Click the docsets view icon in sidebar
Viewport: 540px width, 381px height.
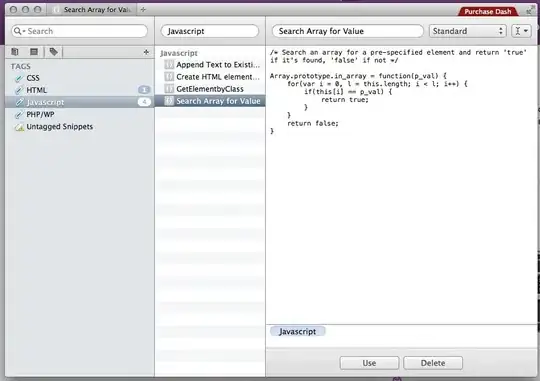[x=14, y=52]
